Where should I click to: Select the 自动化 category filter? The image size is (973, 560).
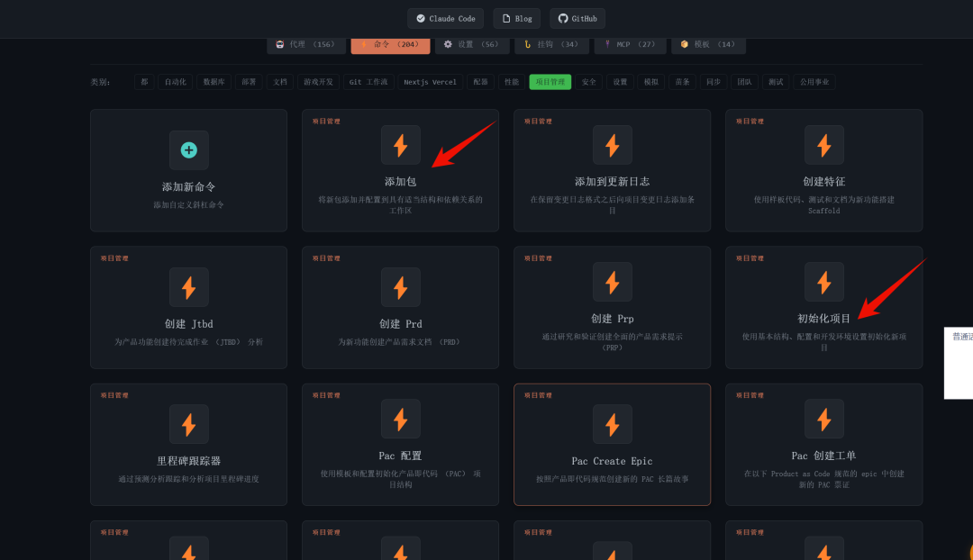pos(175,82)
